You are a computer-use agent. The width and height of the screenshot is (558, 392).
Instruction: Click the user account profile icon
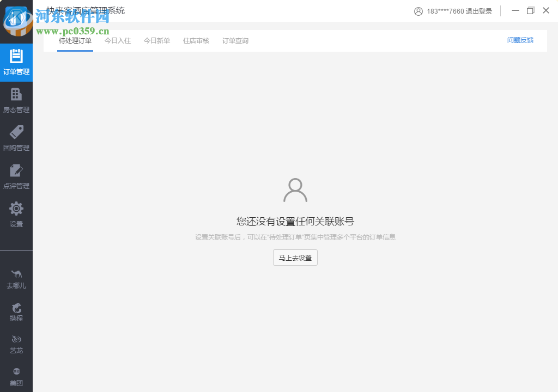418,11
